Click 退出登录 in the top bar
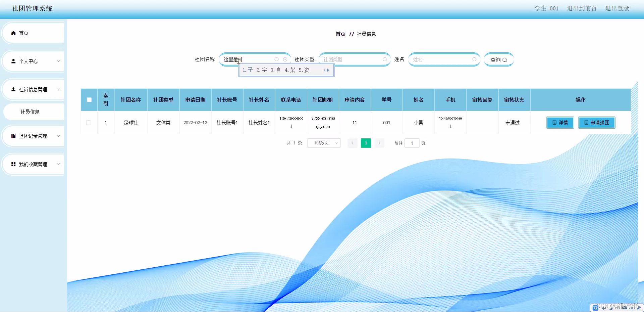The image size is (644, 312). point(617,8)
